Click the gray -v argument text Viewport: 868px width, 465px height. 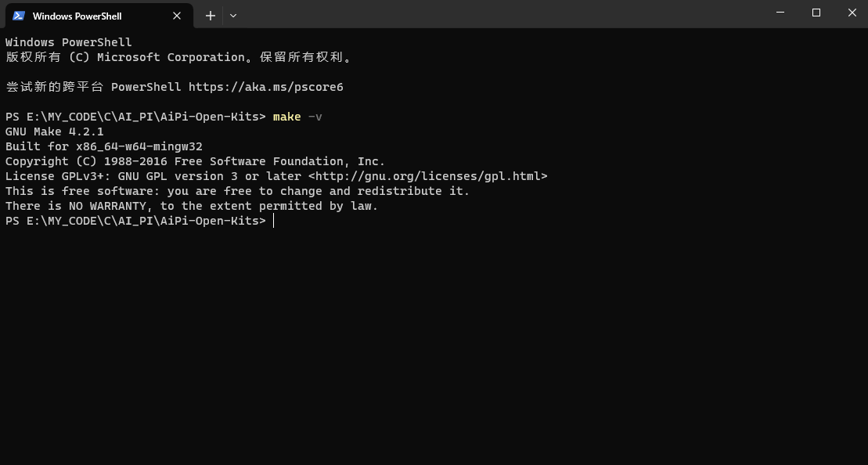coord(315,117)
